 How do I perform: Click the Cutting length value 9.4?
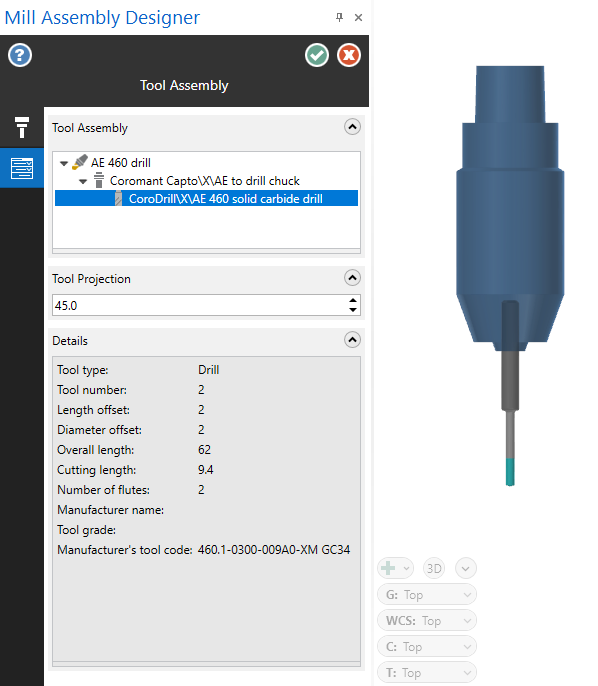click(206, 470)
